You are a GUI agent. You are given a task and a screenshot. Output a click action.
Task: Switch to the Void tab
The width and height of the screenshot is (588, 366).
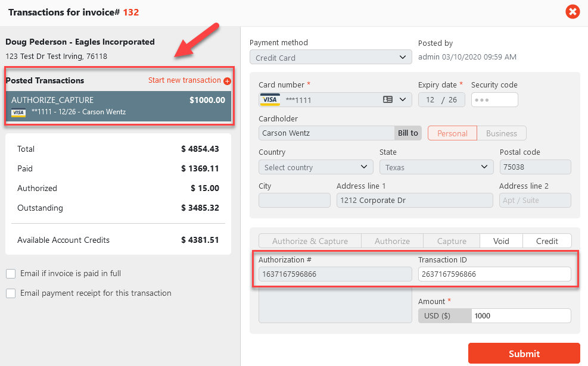[501, 241]
